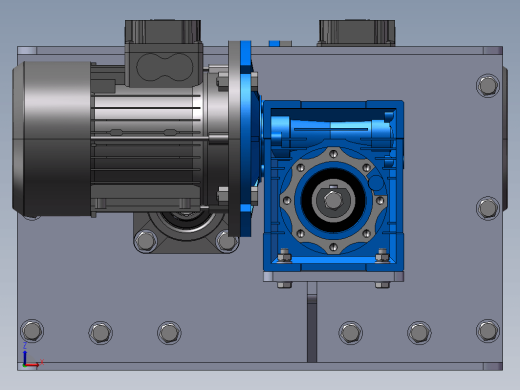Select the vertical rib under gearbox bracket

[x=312, y=322]
